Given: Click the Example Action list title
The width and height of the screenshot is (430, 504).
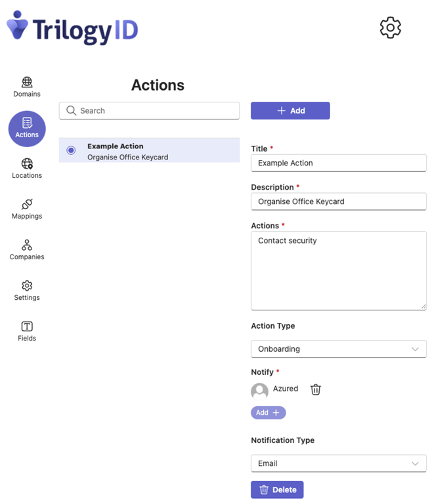Looking at the screenshot, I should pos(116,146).
